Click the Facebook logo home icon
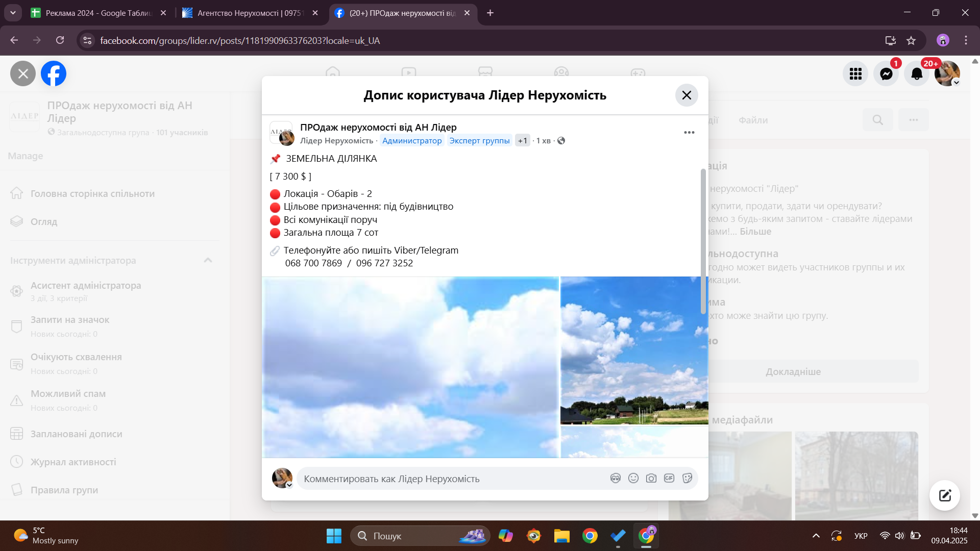This screenshot has height=551, width=980. [54, 74]
